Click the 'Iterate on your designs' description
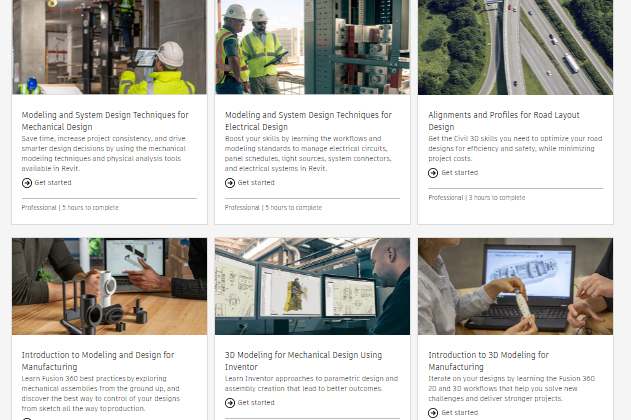631x420 pixels. click(x=511, y=389)
